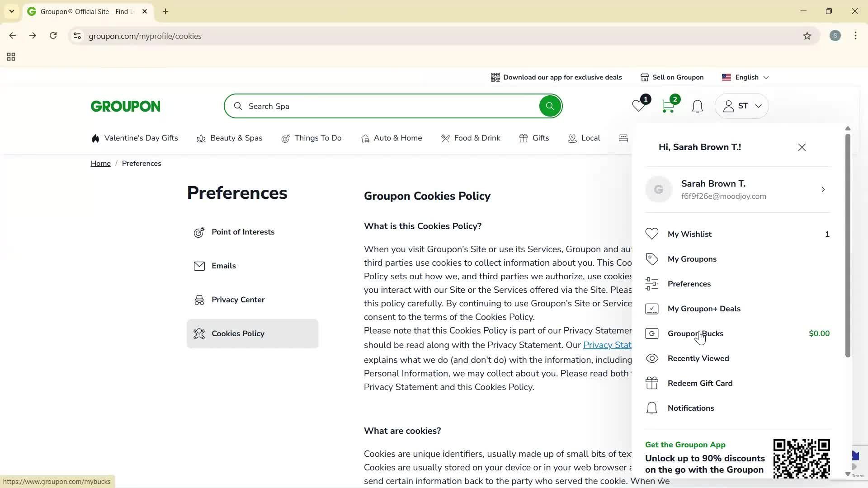Open the Recently Viewed eye icon
The height and width of the screenshot is (488, 868).
click(652, 358)
